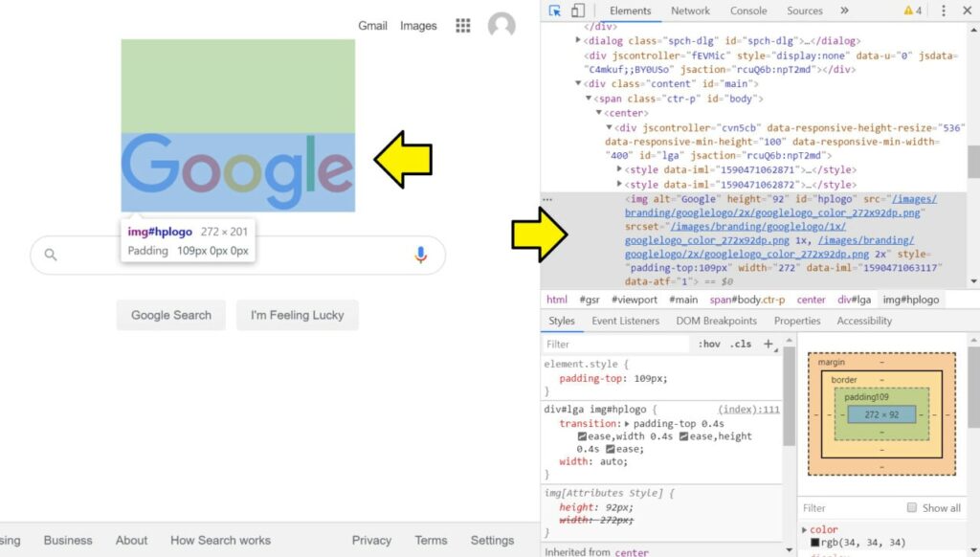Toggle the .cls class editor
The image size is (980, 557).
(740, 345)
